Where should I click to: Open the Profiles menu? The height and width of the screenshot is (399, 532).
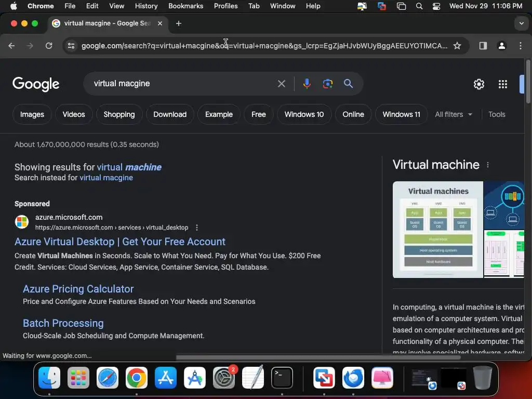pyautogui.click(x=225, y=6)
